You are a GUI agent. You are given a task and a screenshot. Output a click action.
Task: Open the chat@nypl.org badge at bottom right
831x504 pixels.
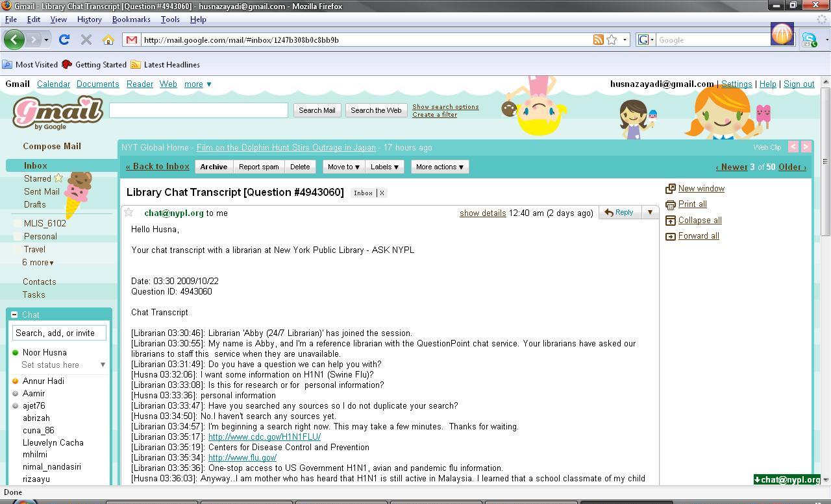tap(786, 479)
